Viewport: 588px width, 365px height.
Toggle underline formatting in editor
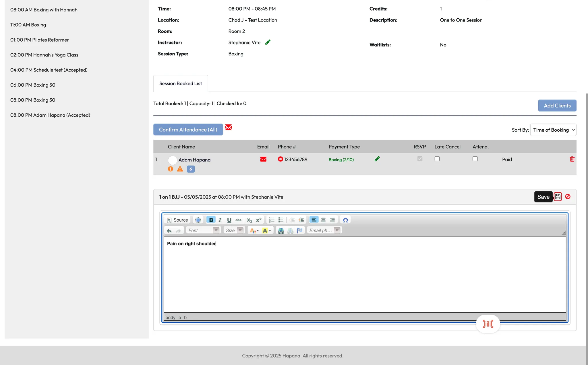coord(229,220)
